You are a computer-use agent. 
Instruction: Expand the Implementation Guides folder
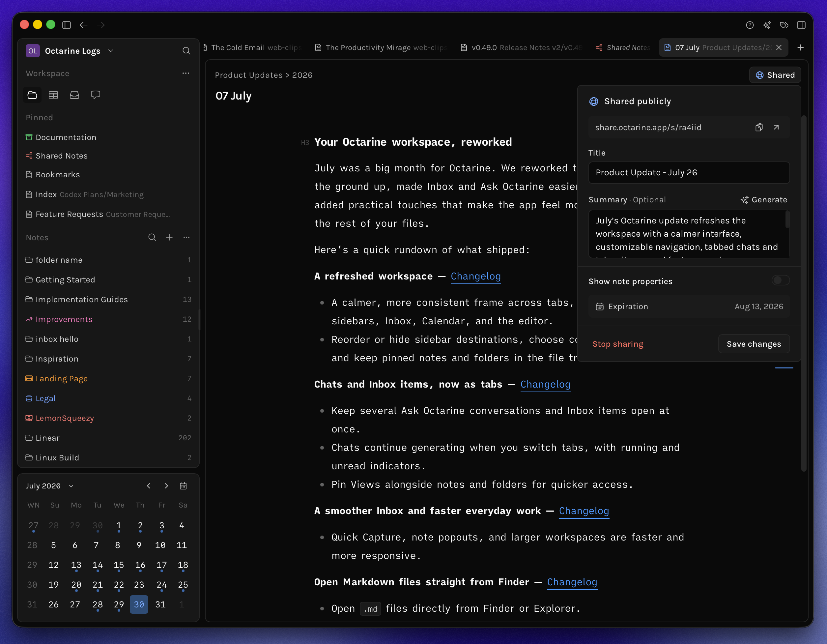108,299
